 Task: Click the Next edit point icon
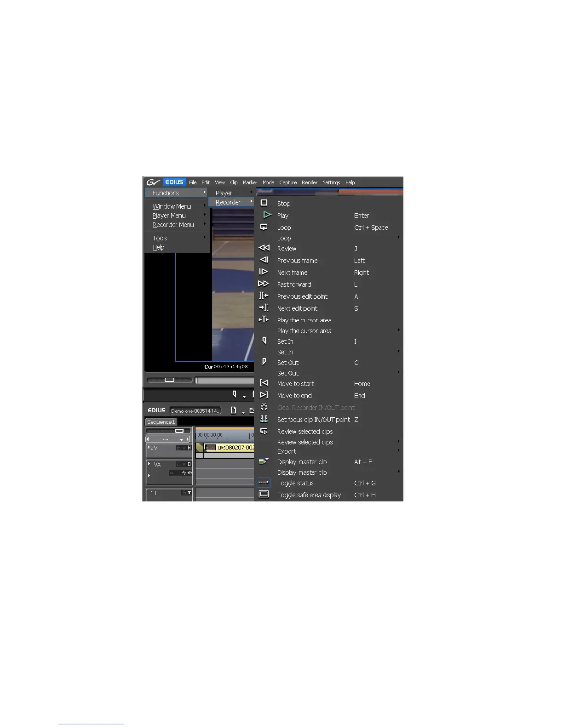pos(264,307)
